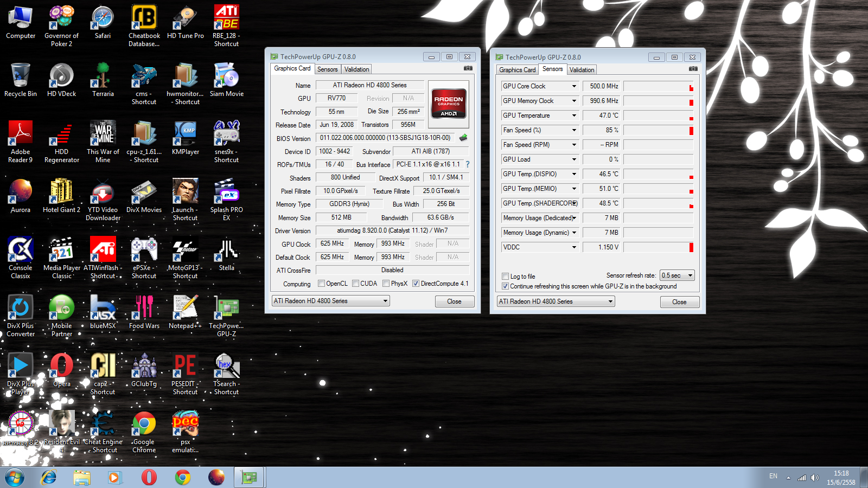Launch the This War of Mine icon

point(103,142)
